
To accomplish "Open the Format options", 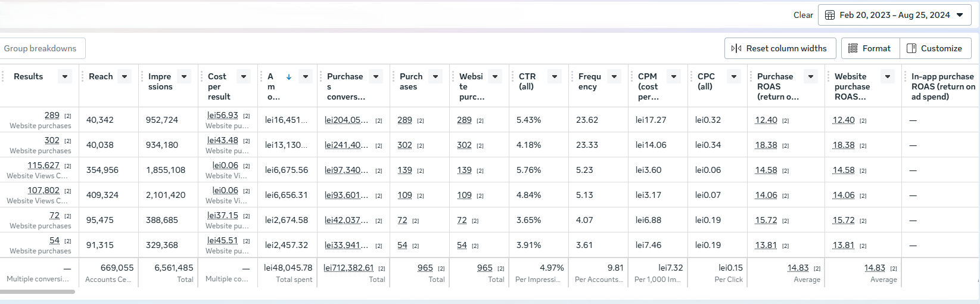I will [870, 48].
